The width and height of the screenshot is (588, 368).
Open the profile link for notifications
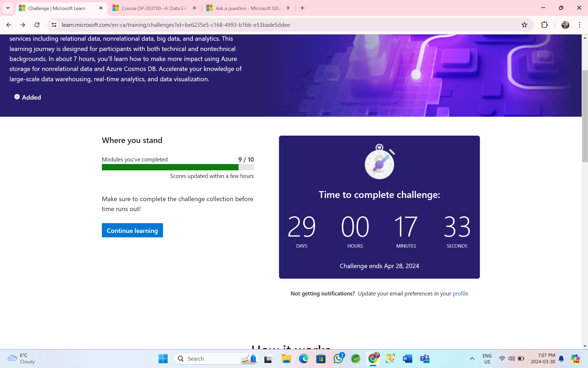click(460, 293)
